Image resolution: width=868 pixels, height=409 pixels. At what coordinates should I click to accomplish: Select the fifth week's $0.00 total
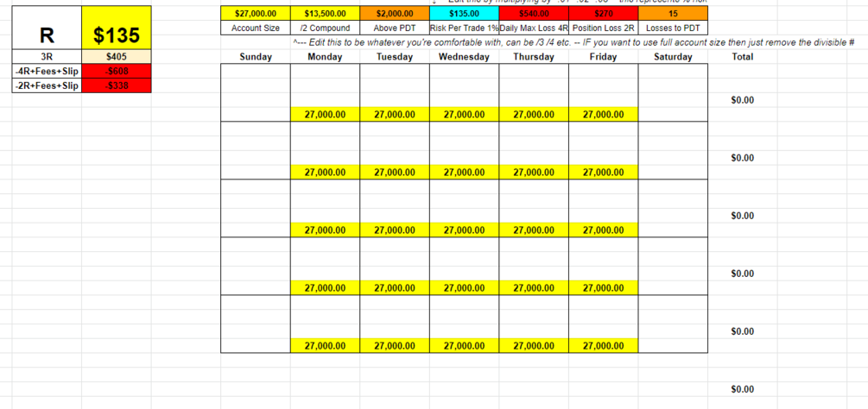pyautogui.click(x=743, y=331)
